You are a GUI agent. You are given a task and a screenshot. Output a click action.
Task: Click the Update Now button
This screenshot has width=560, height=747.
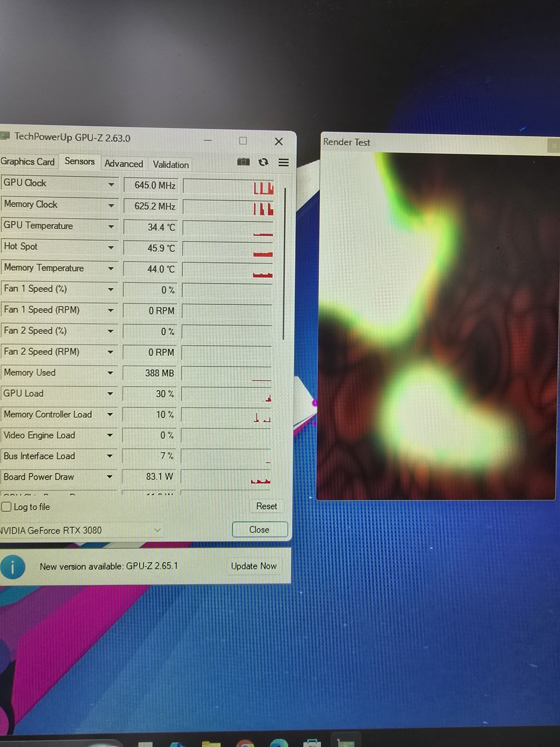[x=254, y=566]
